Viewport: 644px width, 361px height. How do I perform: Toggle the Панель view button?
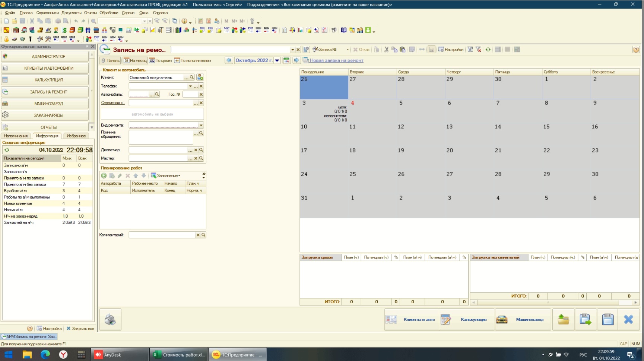pyautogui.click(x=111, y=60)
